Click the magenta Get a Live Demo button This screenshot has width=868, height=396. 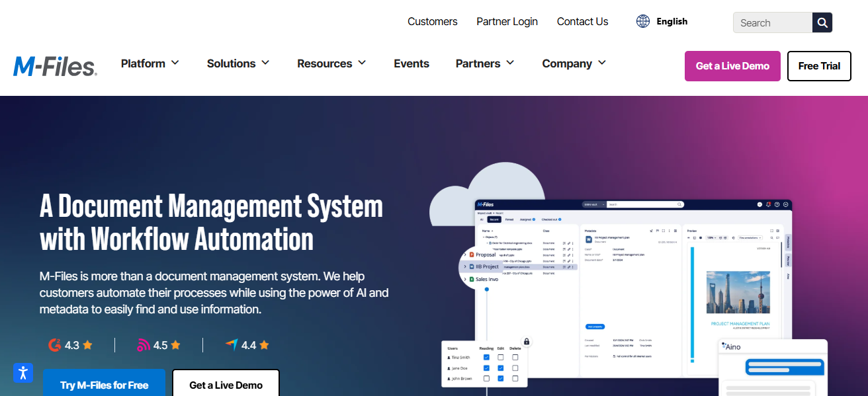tap(732, 66)
